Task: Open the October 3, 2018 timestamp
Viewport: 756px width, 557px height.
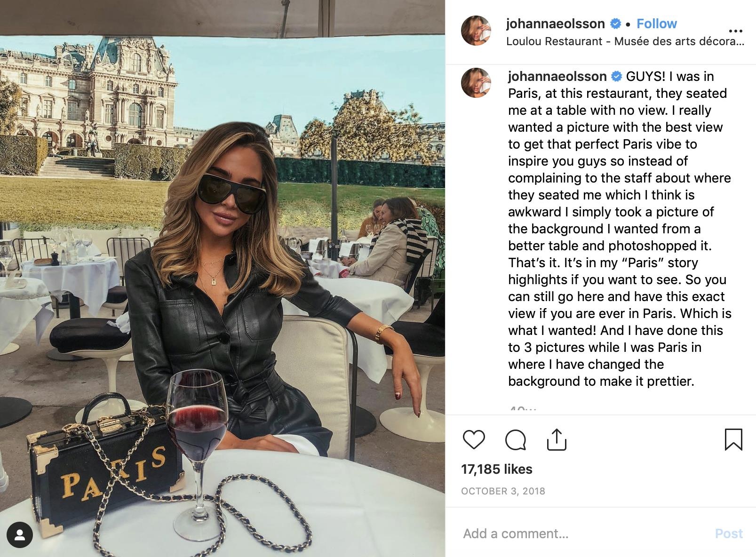Action: click(503, 491)
